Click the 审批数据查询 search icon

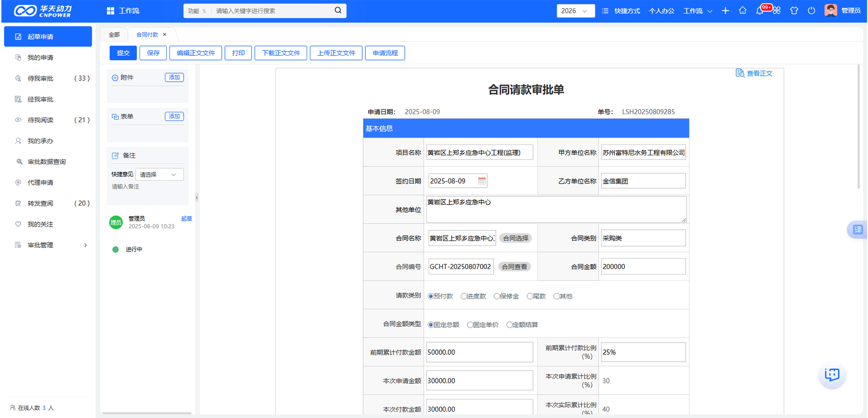19,161
